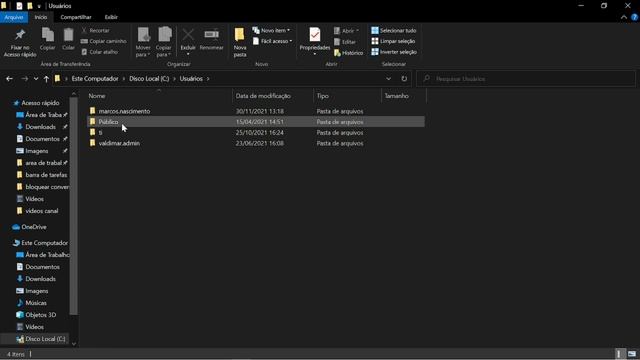Viewport: 640px width, 360px height.
Task: Open Objetos 3D in the sidebar
Action: [40, 315]
